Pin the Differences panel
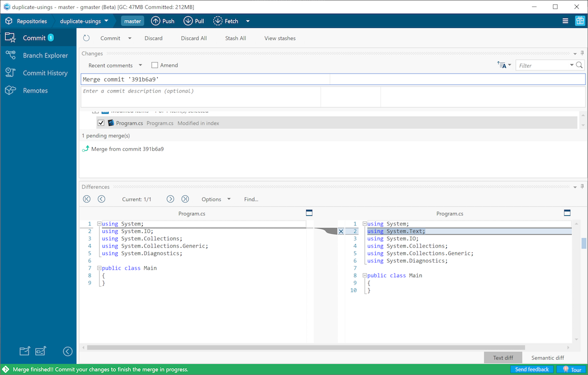 (582, 186)
